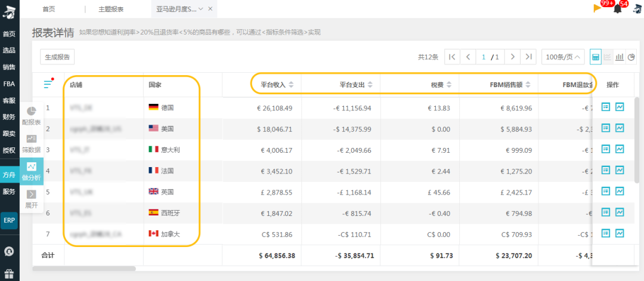Open 服务 in the sidebar
Screen dimensions: 644x281
click(9, 192)
